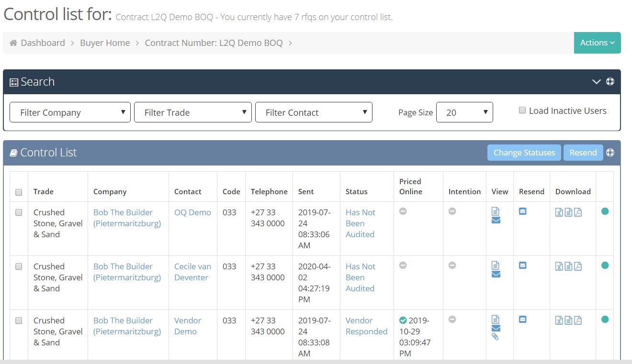Open Bob The Builder link in Cecile van Deventer row
Screen dimensions: 632x364
127,272
